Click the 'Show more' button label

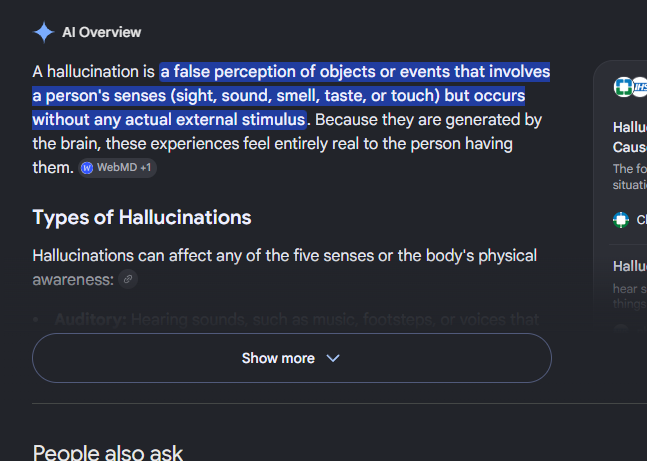(278, 358)
